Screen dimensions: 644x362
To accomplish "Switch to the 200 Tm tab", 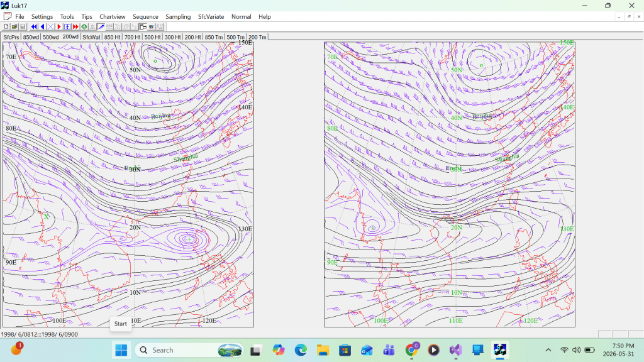I will [x=257, y=37].
